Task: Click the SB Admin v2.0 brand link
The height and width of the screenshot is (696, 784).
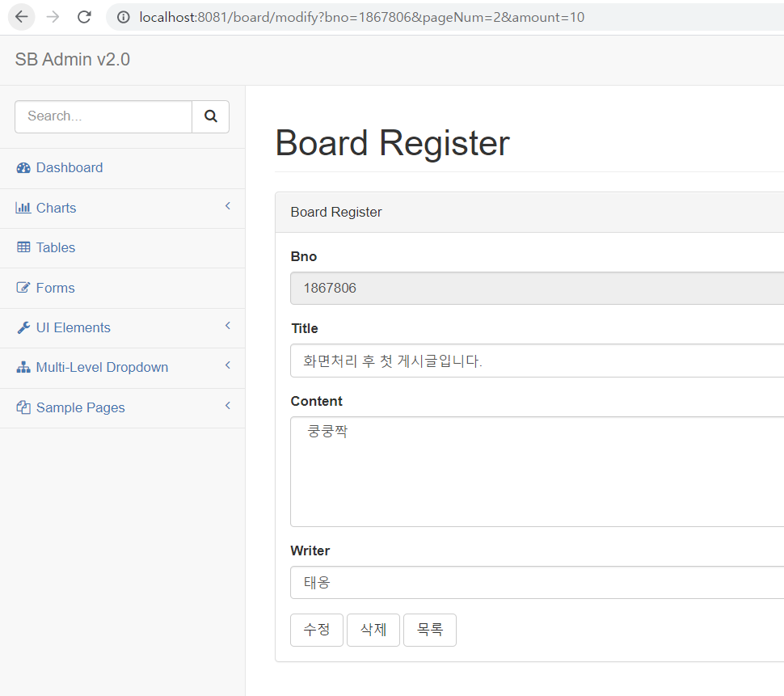Action: tap(73, 60)
